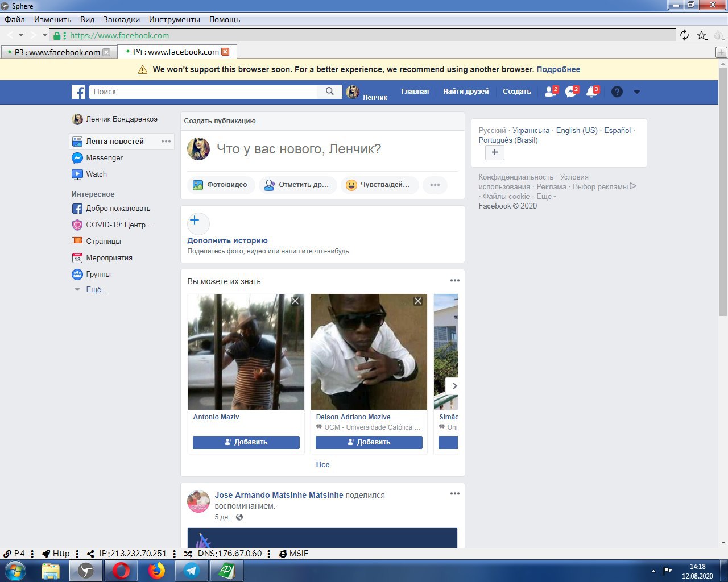Open Добро пожаловать sidebar item

111,208
